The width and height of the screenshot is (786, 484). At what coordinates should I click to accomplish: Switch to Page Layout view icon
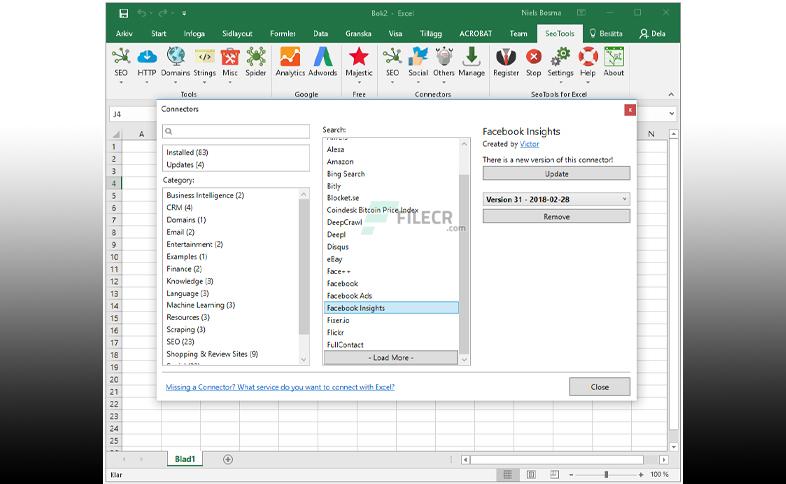[x=531, y=474]
